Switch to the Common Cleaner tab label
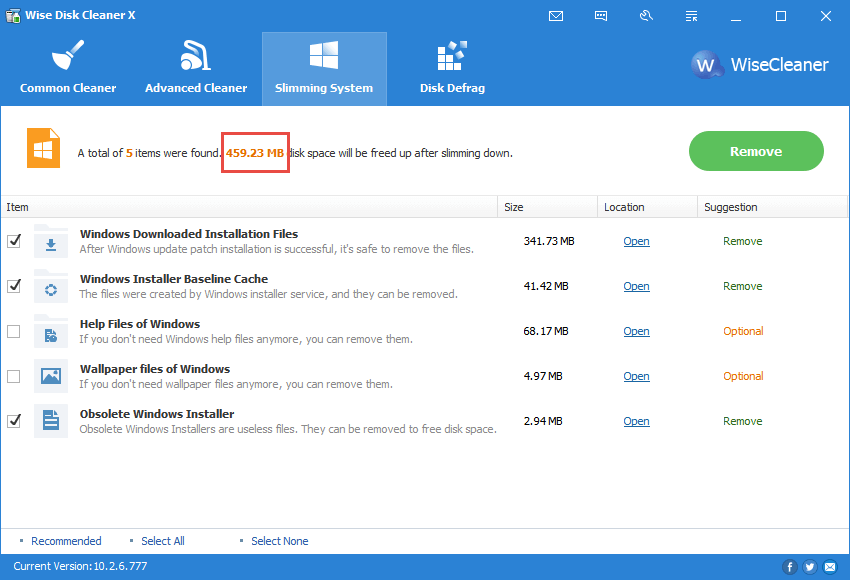The width and height of the screenshot is (850, 580). point(68,88)
